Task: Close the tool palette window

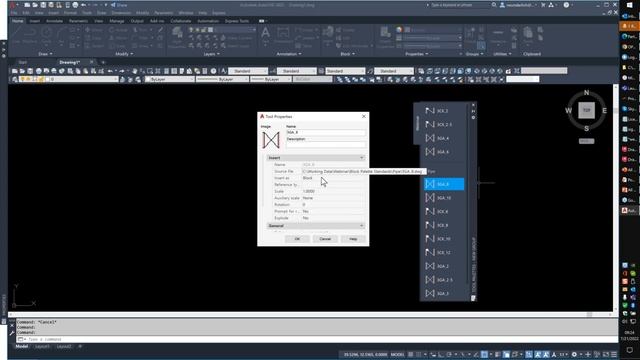Action: pos(473,105)
